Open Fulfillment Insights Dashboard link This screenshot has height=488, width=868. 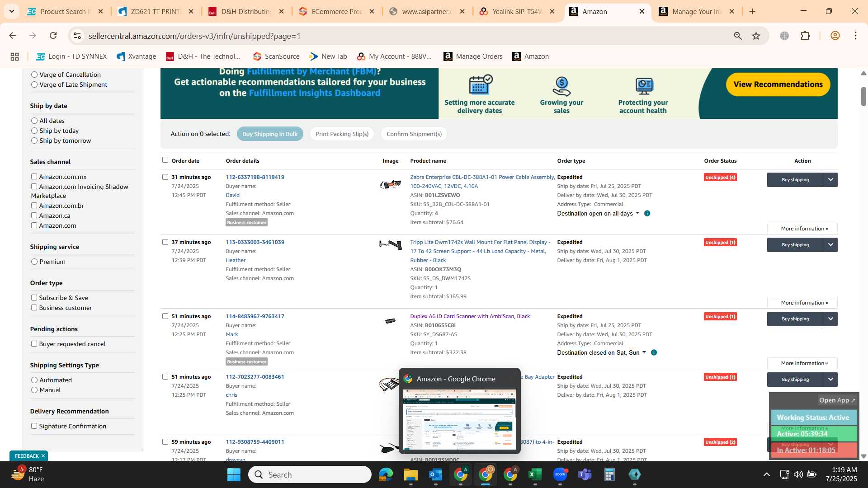click(x=315, y=93)
